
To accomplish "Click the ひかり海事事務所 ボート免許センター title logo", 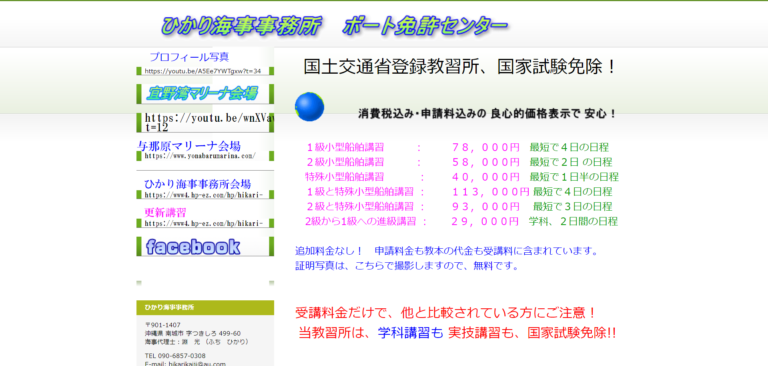I will (334, 25).
